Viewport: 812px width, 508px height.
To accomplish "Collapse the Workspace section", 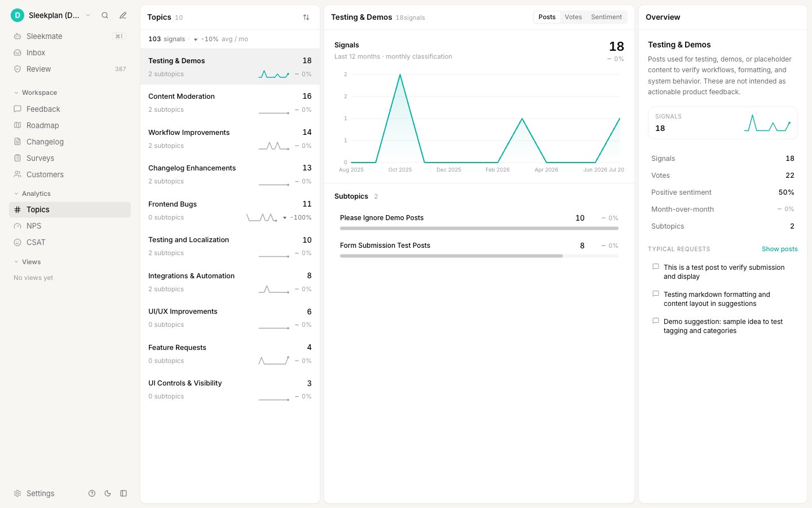I will (35, 93).
